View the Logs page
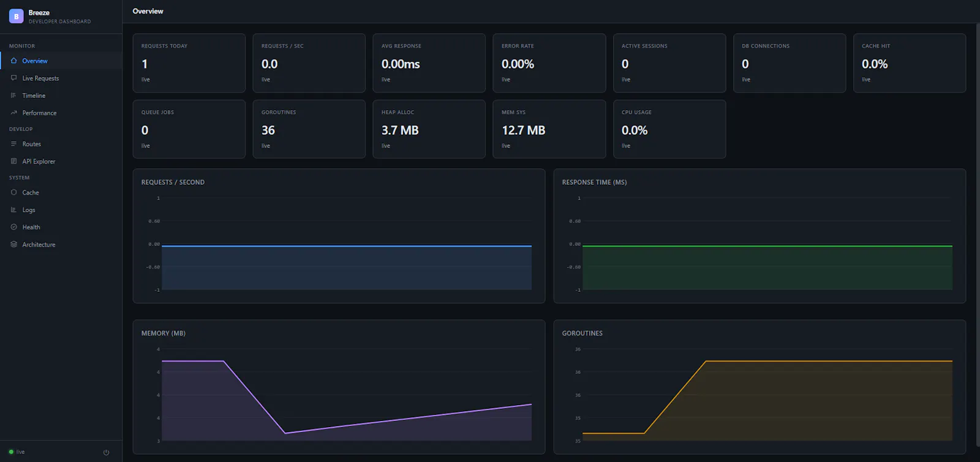This screenshot has width=980, height=462. tap(61, 210)
